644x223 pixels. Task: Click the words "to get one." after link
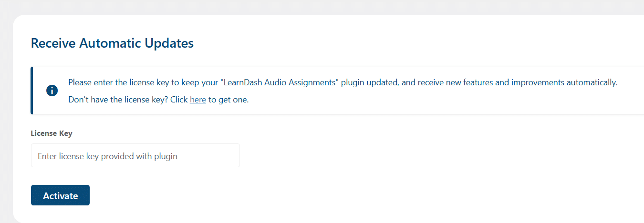229,100
